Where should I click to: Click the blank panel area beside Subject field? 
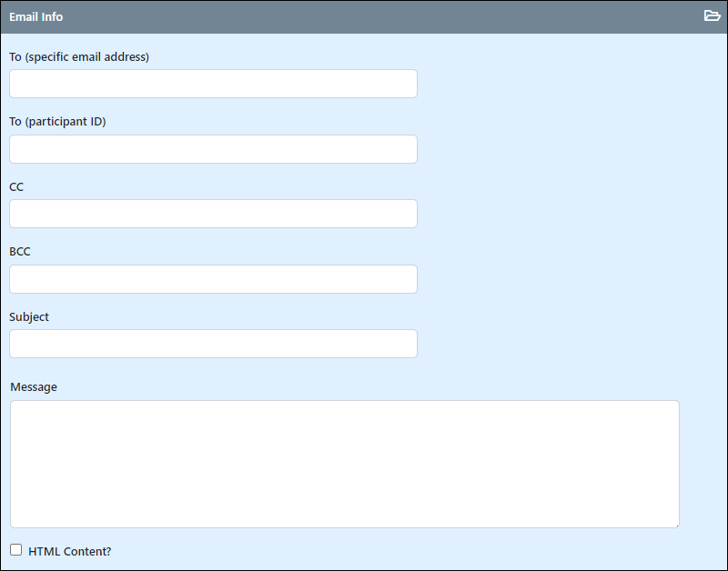click(571, 344)
